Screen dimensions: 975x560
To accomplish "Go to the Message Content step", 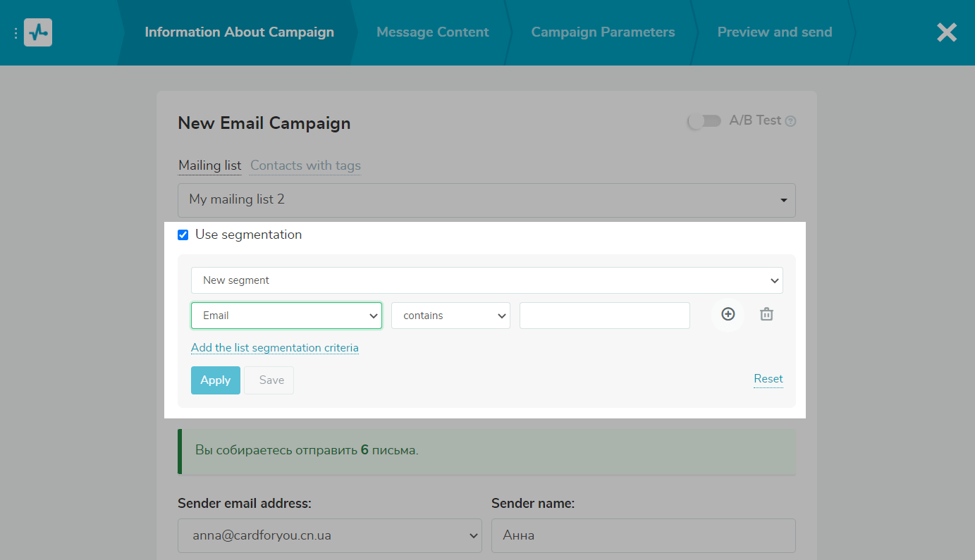I will (432, 32).
